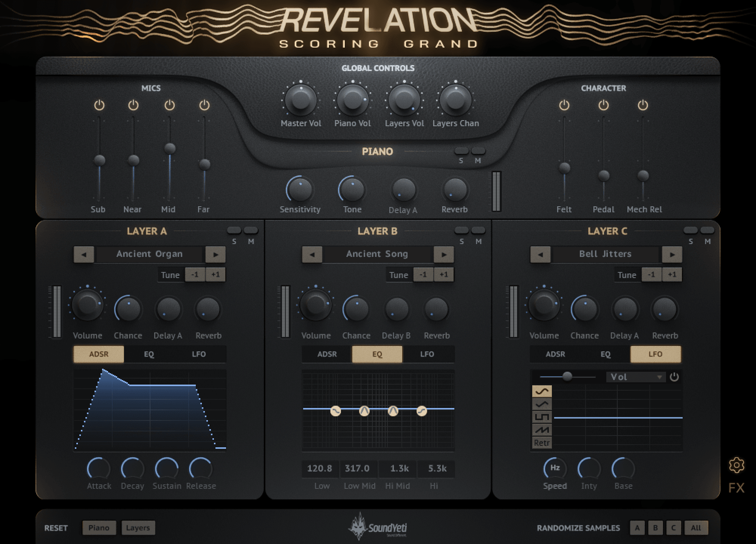
Task: Mute Layer B
Action: click(x=478, y=230)
